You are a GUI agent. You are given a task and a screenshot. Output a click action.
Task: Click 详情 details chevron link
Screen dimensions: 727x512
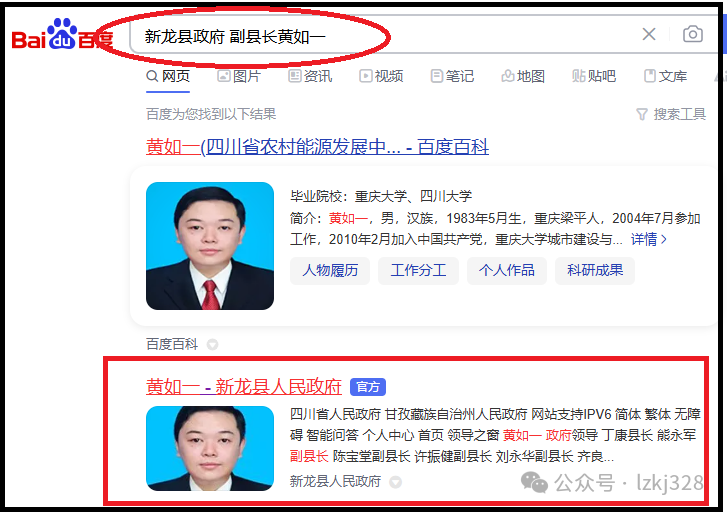(x=649, y=239)
